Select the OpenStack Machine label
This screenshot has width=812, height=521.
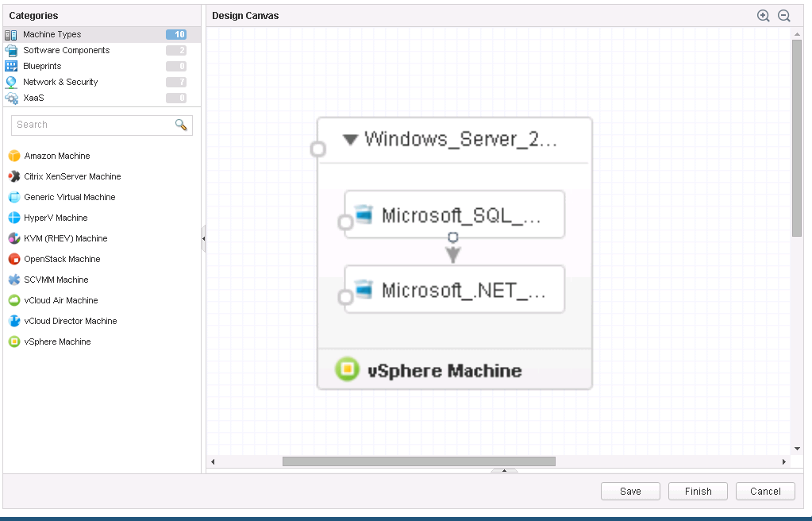click(x=62, y=259)
